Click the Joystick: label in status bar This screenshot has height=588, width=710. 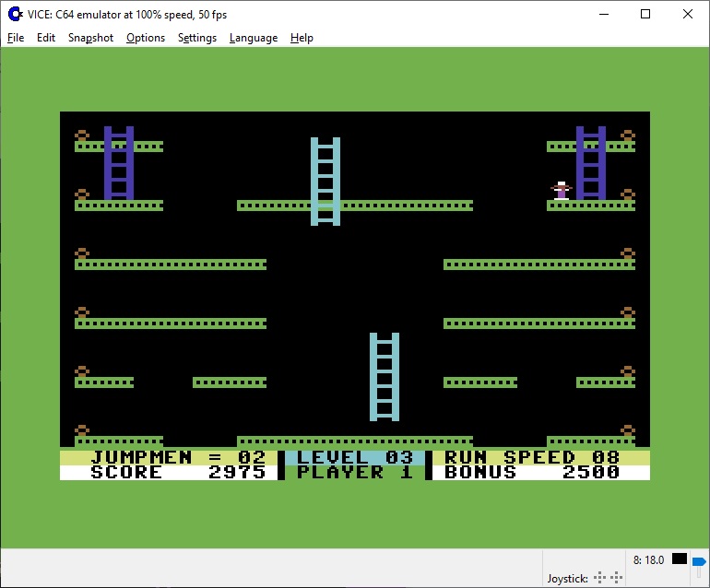point(567,579)
